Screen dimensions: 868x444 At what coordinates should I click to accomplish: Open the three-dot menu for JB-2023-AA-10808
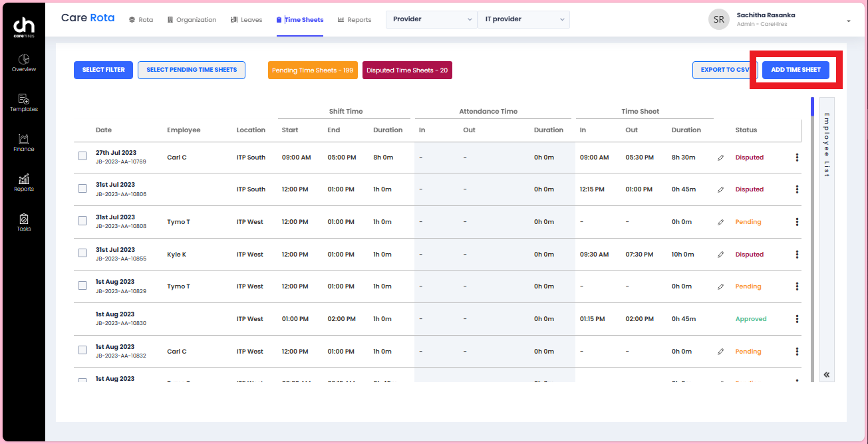click(797, 222)
